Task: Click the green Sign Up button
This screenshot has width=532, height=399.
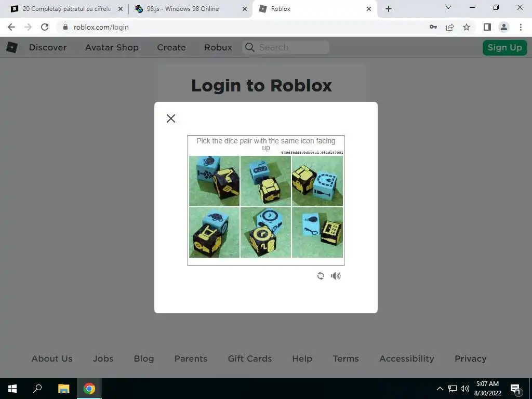Action: click(505, 47)
